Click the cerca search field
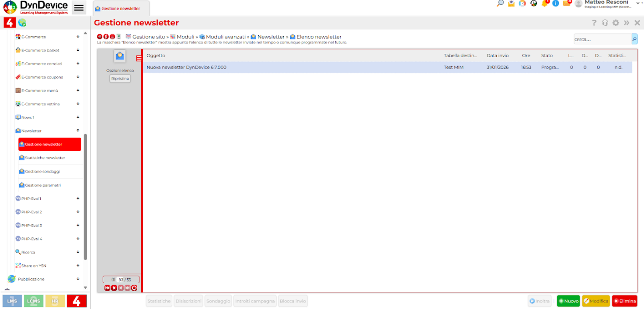 click(602, 39)
